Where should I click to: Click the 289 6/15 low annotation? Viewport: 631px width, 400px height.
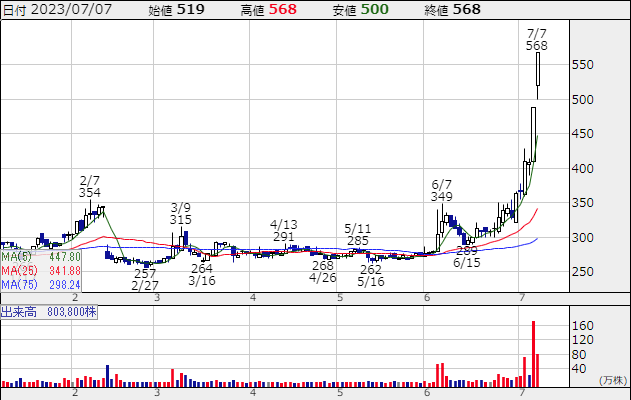tap(467, 257)
